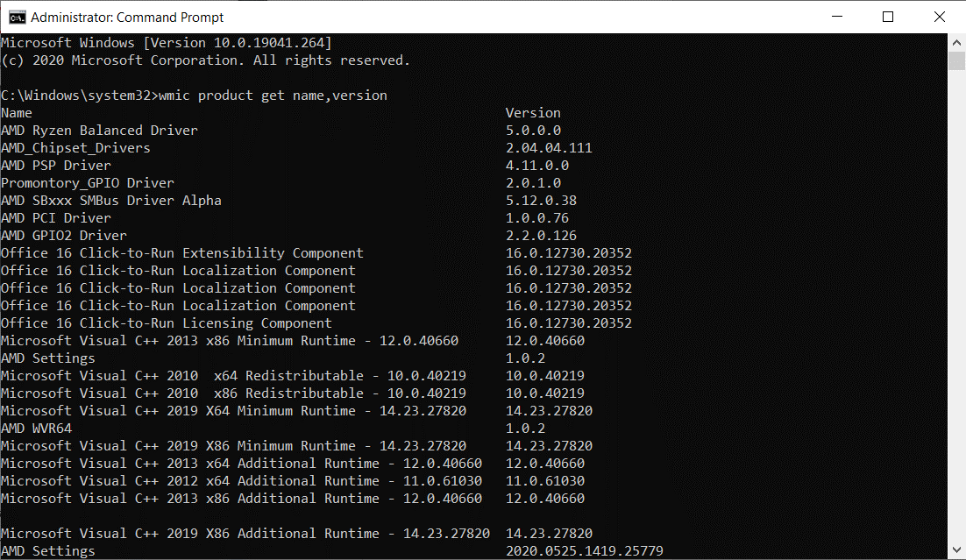The image size is (966, 560).
Task: Click 'Visual C++ 2019 X86 Additional Runtime' entry
Action: pyautogui.click(x=245, y=534)
